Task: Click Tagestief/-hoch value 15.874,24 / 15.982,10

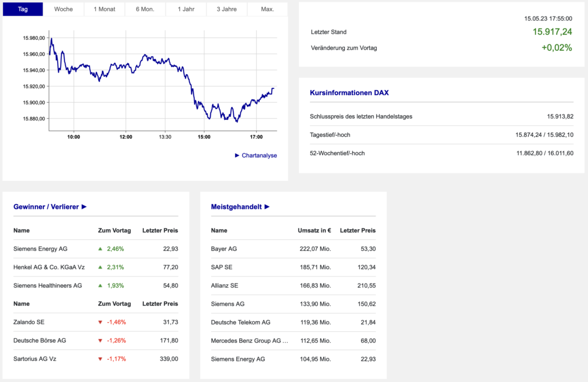Action: point(545,135)
